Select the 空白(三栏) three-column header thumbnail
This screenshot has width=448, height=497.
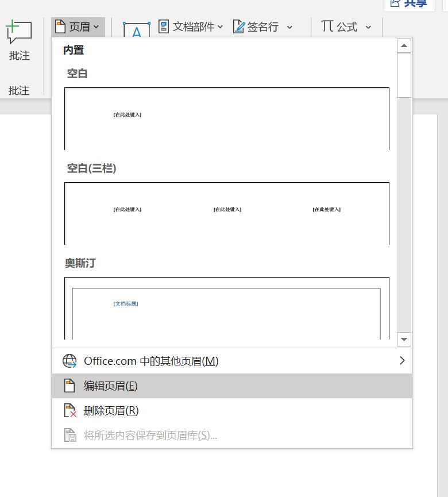[227, 213]
